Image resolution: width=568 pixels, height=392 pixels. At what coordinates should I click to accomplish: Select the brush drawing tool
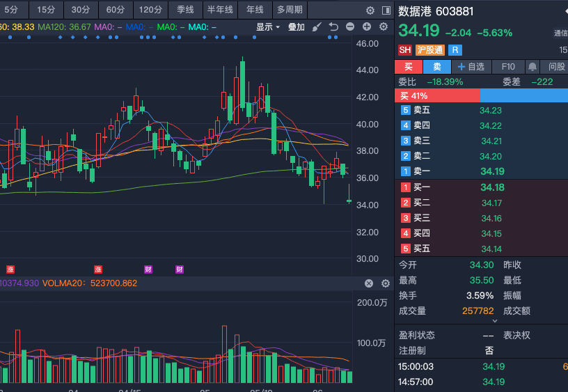pyautogui.click(x=317, y=27)
